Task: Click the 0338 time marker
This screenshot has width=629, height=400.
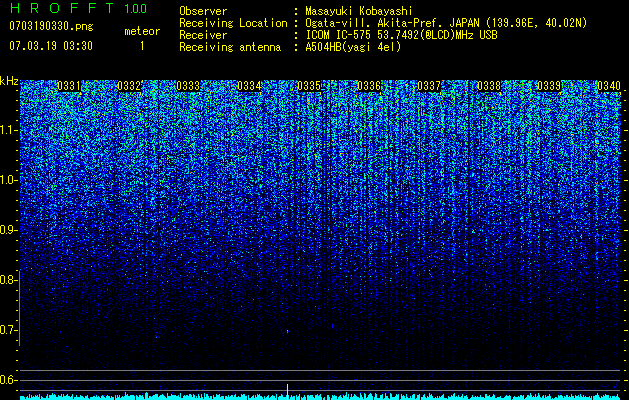Action: click(489, 86)
